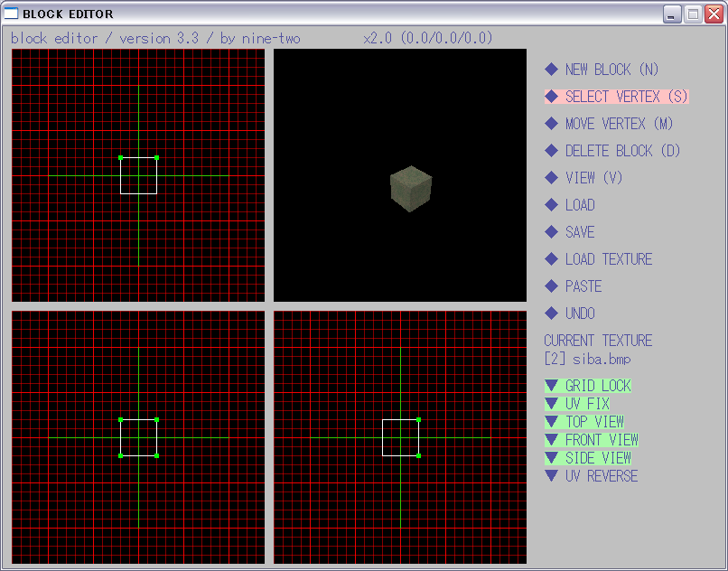
Task: Click the diamond icon beside MOVE VERTEX
Action: tap(551, 124)
